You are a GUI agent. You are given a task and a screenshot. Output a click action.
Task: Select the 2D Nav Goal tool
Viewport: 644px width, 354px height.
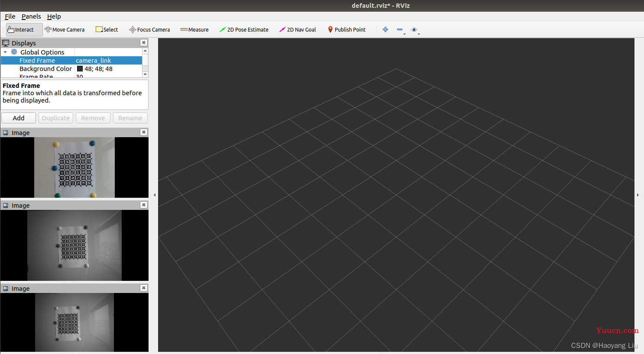(298, 29)
